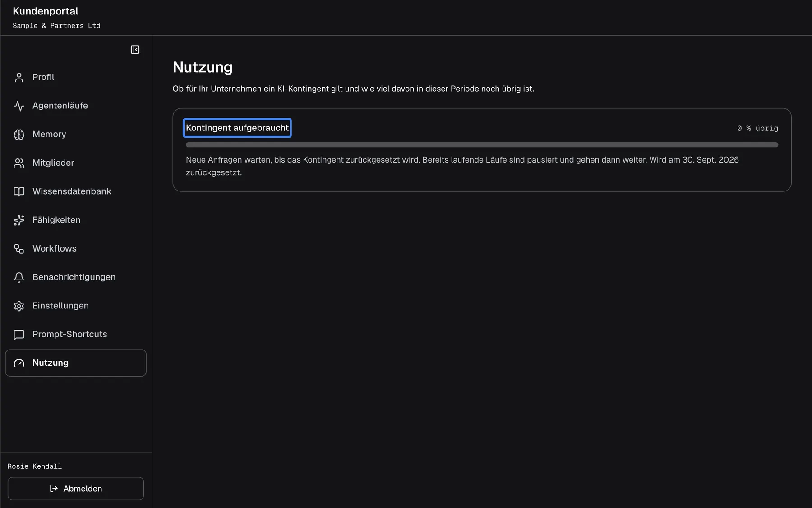Click the Benachrichtigungen bell icon
The image size is (812, 508).
[x=19, y=277]
